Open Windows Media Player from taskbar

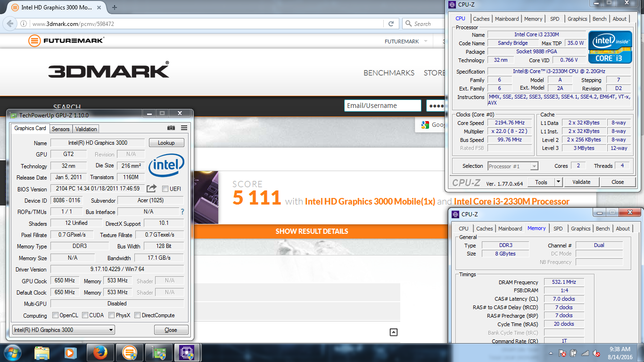pos(71,352)
